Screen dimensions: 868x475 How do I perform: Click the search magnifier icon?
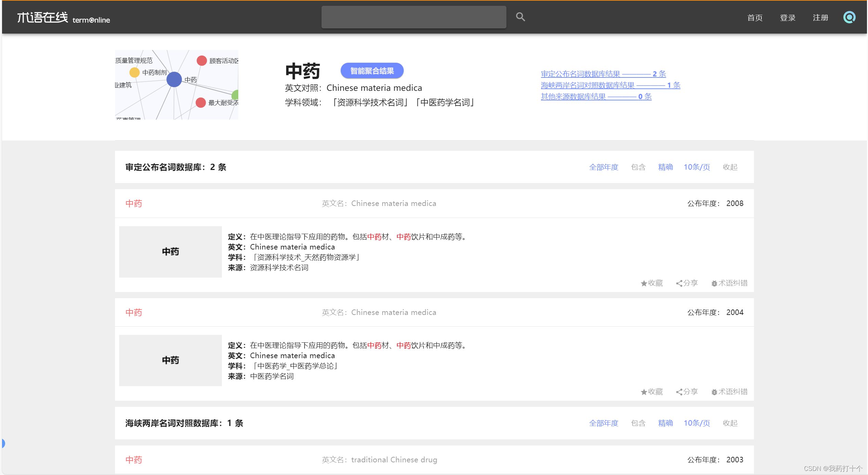click(520, 17)
